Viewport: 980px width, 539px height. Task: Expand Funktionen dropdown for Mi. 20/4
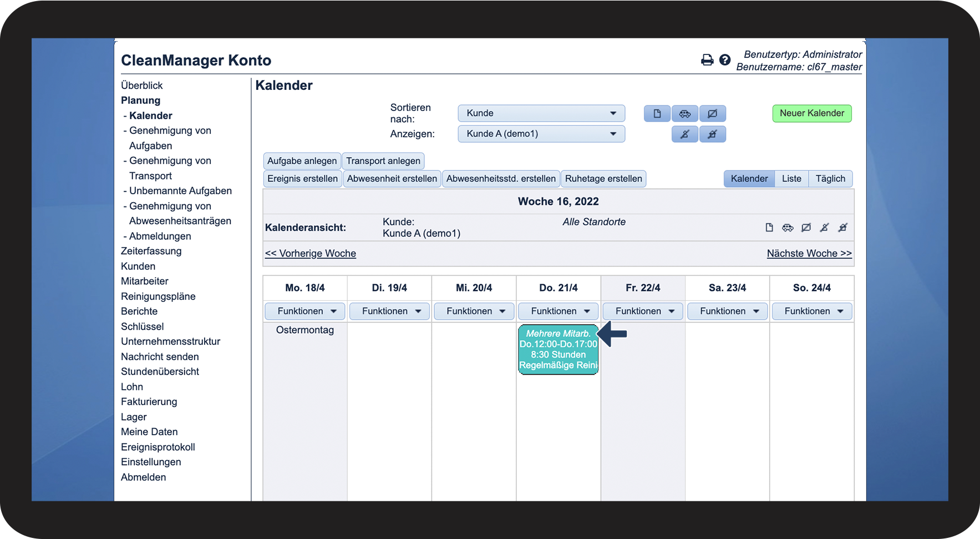coord(474,311)
